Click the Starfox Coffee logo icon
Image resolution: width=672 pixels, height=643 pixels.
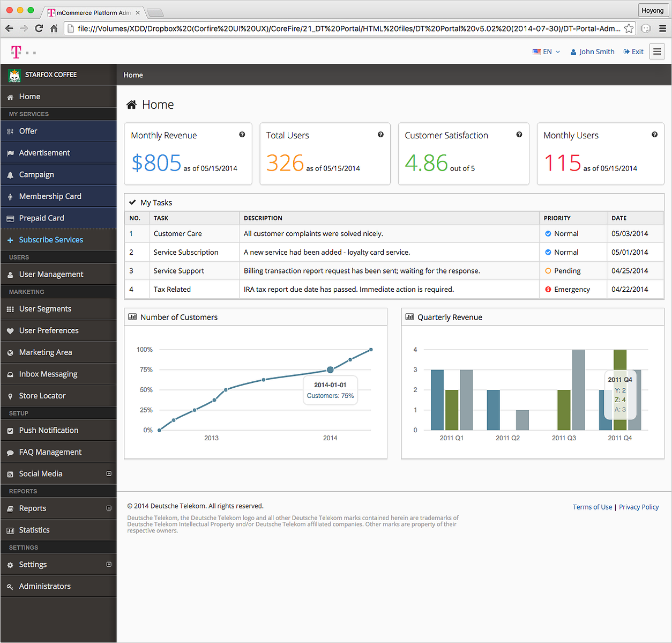point(14,76)
